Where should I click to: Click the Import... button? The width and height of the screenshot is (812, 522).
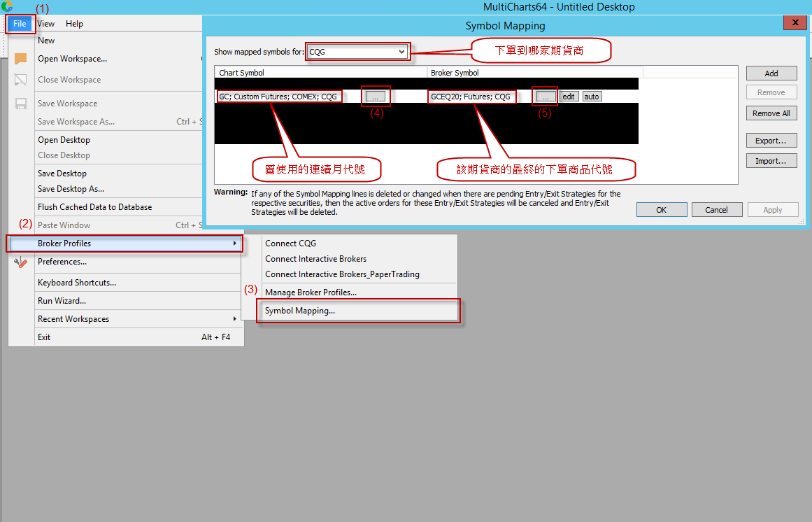pyautogui.click(x=771, y=161)
